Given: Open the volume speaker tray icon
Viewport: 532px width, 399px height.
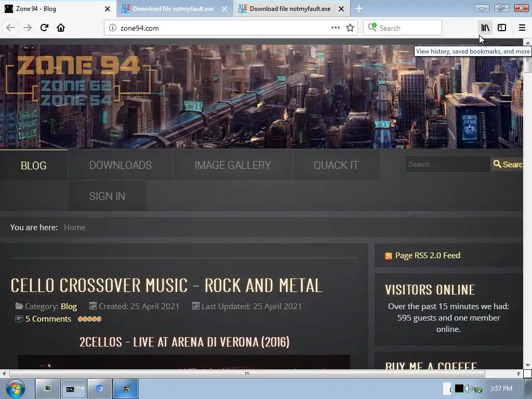Looking at the screenshot, I should tap(468, 389).
